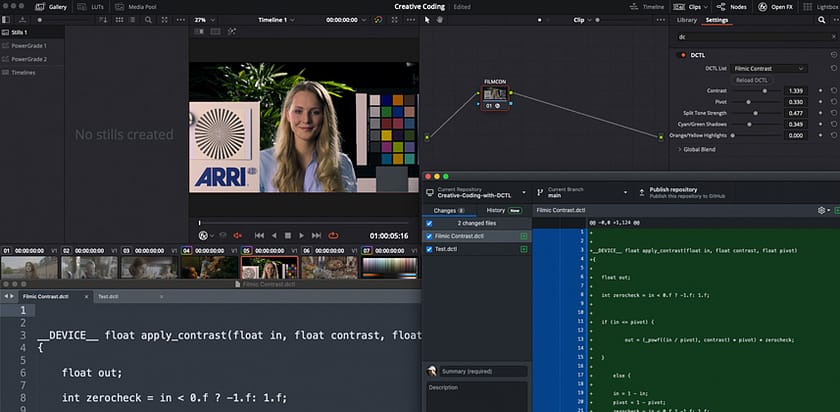Open the Clips dropdown arrow
The height and width of the screenshot is (412, 840).
click(x=706, y=7)
